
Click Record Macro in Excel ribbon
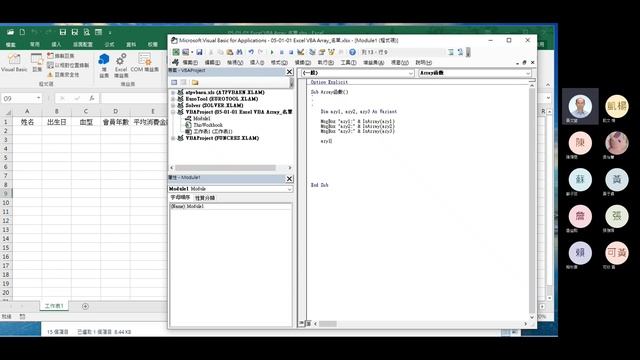(x=60, y=56)
